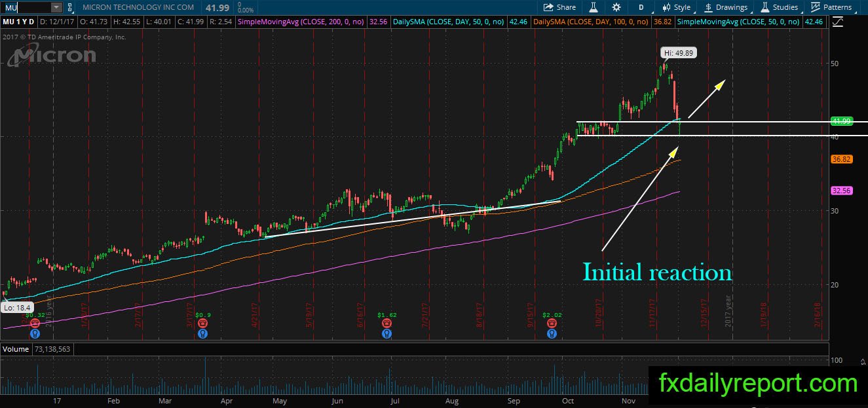Screen dimensions: 868x408
Task: Click the chart scale icon below Patterns
Action: tap(837, 22)
